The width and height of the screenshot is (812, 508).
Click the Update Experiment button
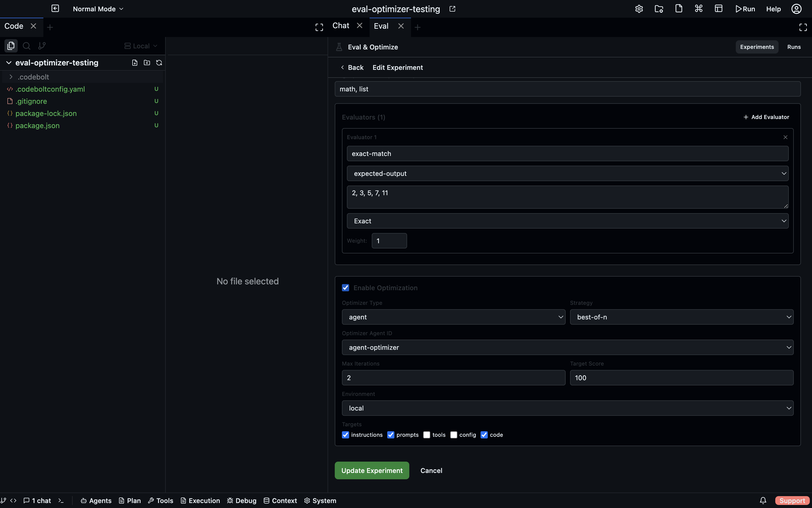pyautogui.click(x=372, y=470)
